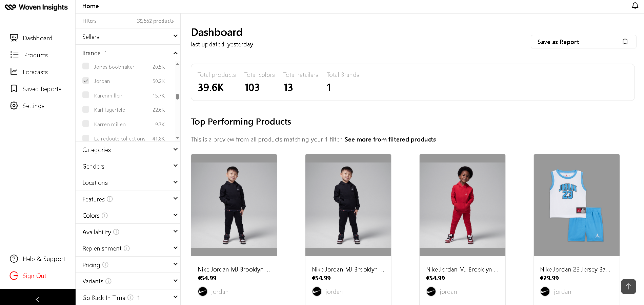Uncheck the Jordan brand checkbox
This screenshot has height=305, width=644.
click(x=86, y=81)
